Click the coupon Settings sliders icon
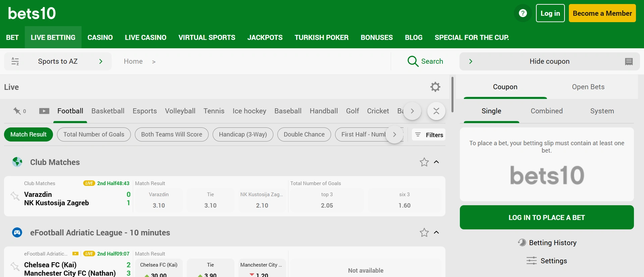644x277 pixels. pyautogui.click(x=532, y=261)
